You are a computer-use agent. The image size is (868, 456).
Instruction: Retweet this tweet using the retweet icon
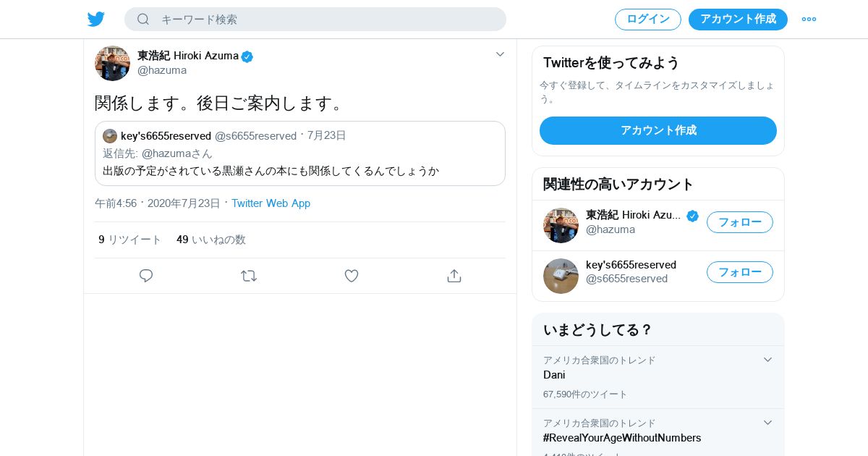(x=249, y=276)
